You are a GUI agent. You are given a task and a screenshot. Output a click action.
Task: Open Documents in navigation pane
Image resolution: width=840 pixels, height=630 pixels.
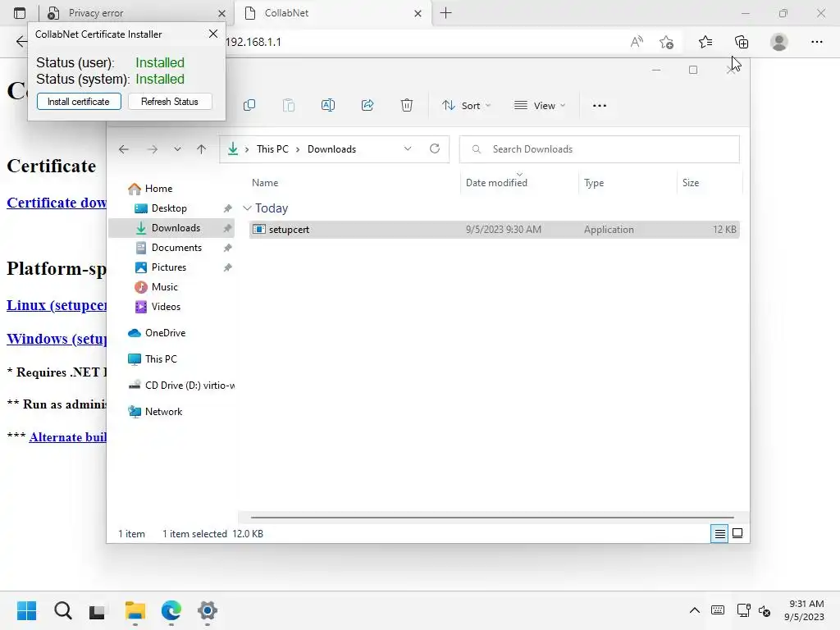(x=168, y=248)
